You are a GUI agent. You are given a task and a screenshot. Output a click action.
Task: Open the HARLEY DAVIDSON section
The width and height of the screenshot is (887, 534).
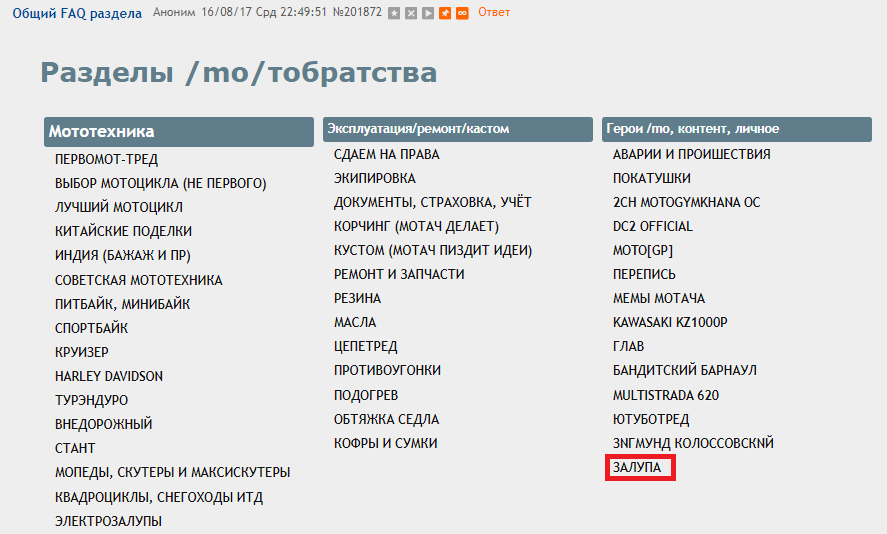point(109,376)
